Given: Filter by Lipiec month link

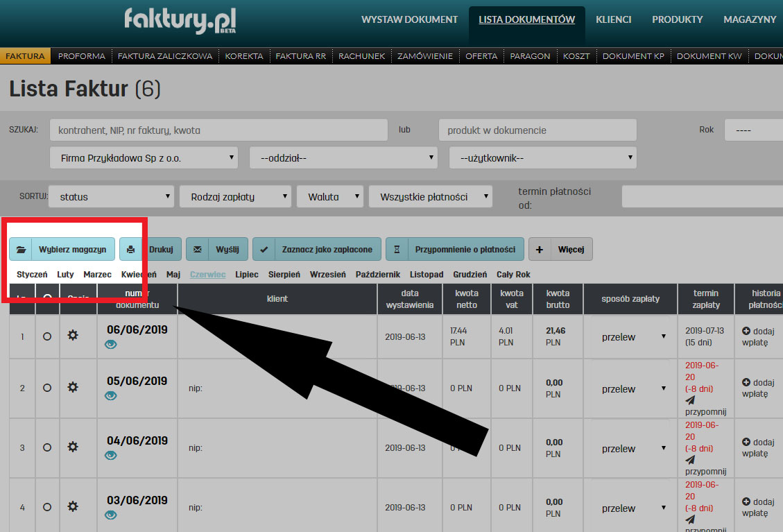Looking at the screenshot, I should coord(247,275).
